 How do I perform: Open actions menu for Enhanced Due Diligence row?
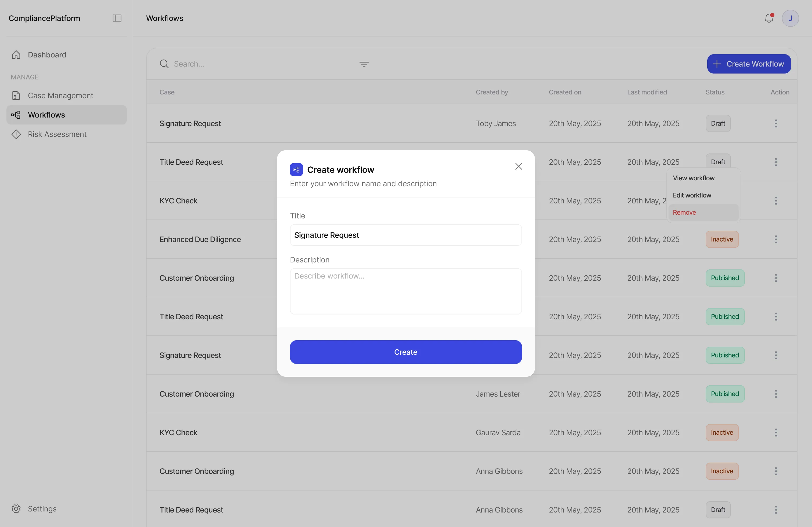(775, 239)
